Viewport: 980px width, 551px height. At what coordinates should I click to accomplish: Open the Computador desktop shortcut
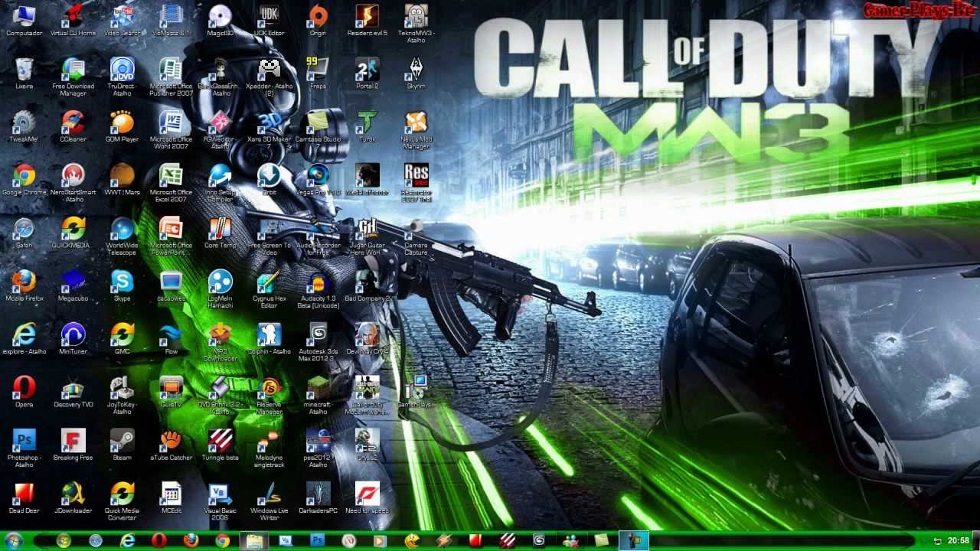click(x=24, y=21)
